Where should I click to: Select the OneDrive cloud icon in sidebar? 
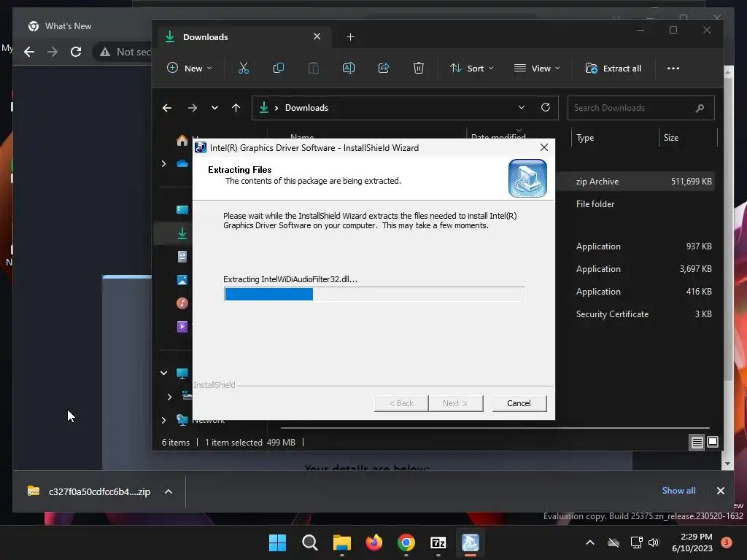(182, 164)
